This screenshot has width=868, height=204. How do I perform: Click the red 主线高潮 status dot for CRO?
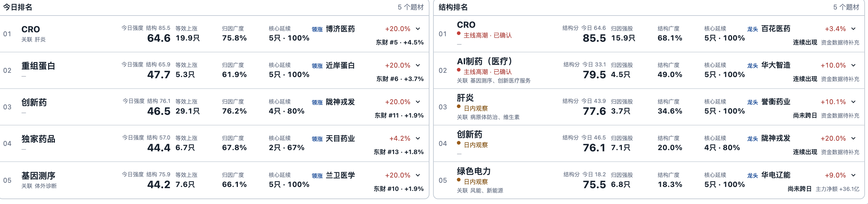coord(459,33)
